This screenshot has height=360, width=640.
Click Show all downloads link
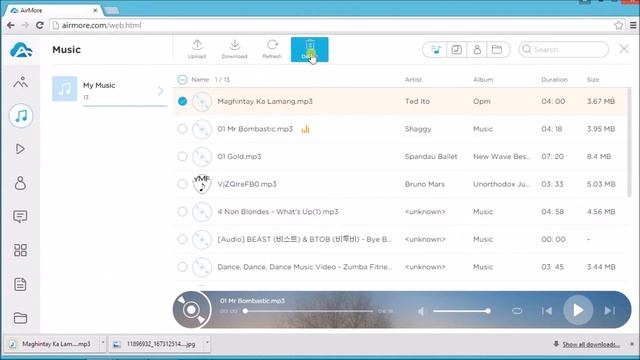tap(591, 344)
